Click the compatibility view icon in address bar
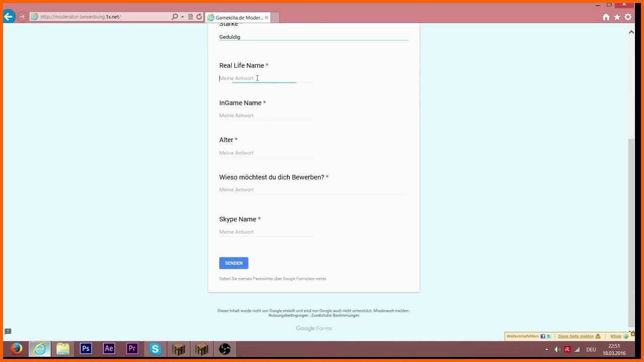The height and width of the screenshot is (362, 644). pos(191,17)
